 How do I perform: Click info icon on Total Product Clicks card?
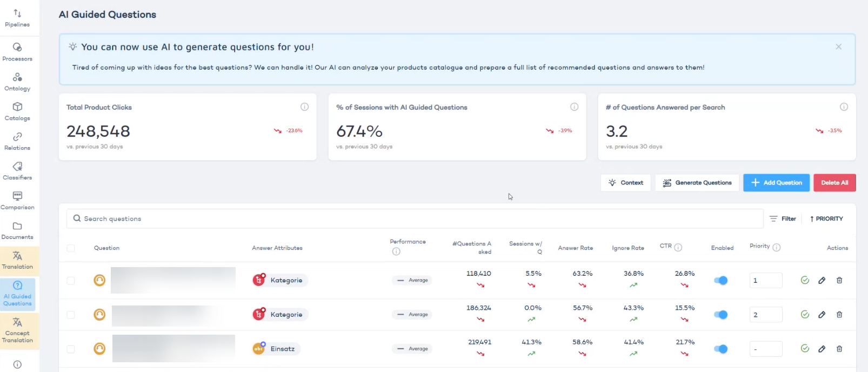coord(304,107)
